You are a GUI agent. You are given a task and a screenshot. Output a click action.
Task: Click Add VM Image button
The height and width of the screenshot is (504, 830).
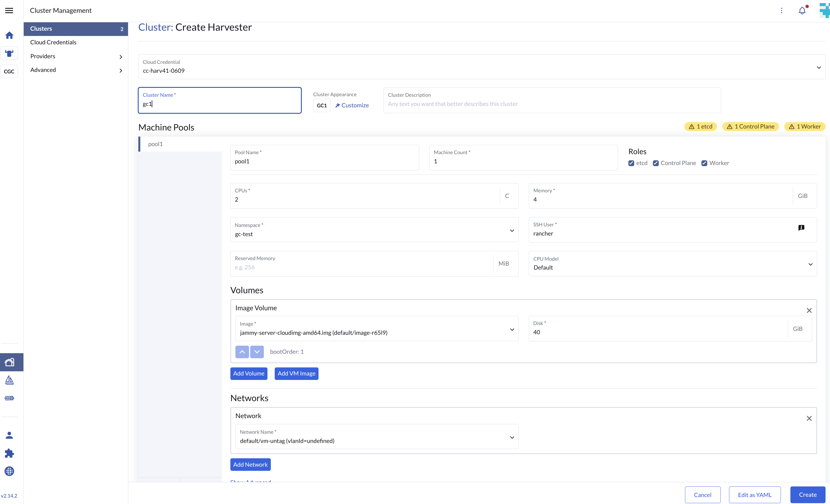[x=296, y=373]
